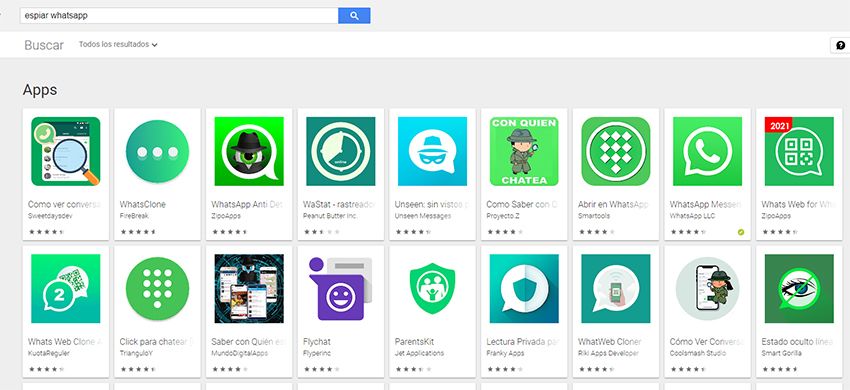Click the 'WhatWeb Cloner' app title
The height and width of the screenshot is (390, 850).
click(609, 342)
